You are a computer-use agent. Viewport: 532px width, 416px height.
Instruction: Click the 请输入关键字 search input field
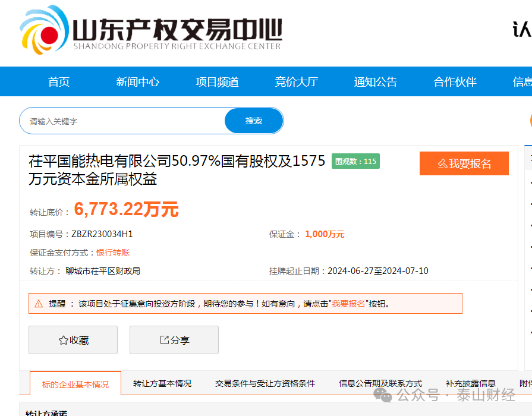[x=122, y=121]
